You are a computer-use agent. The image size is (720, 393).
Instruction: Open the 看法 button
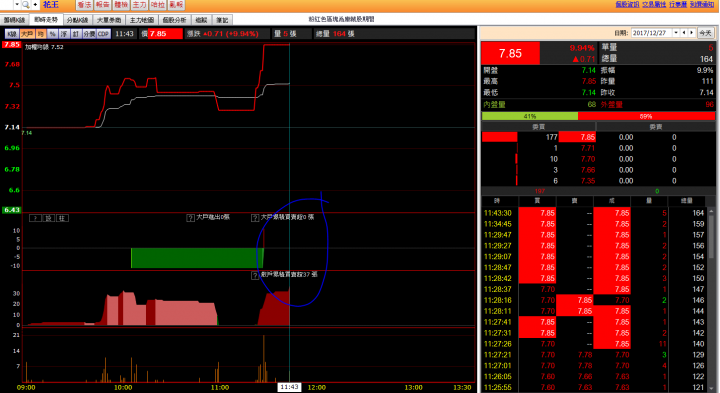[84, 5]
